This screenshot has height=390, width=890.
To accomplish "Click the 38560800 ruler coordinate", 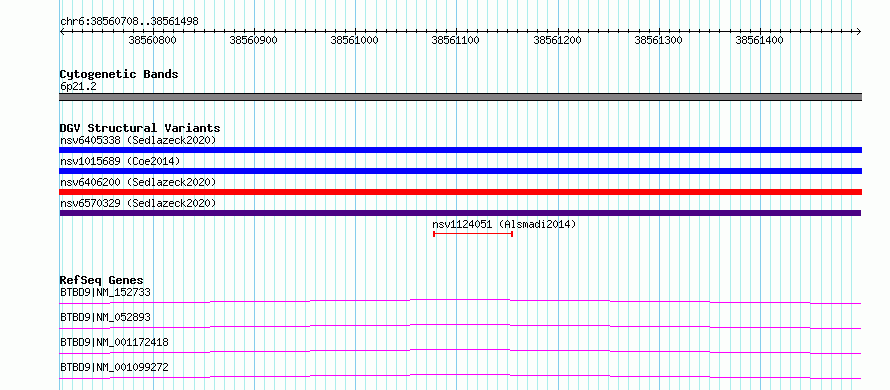I will (152, 40).
